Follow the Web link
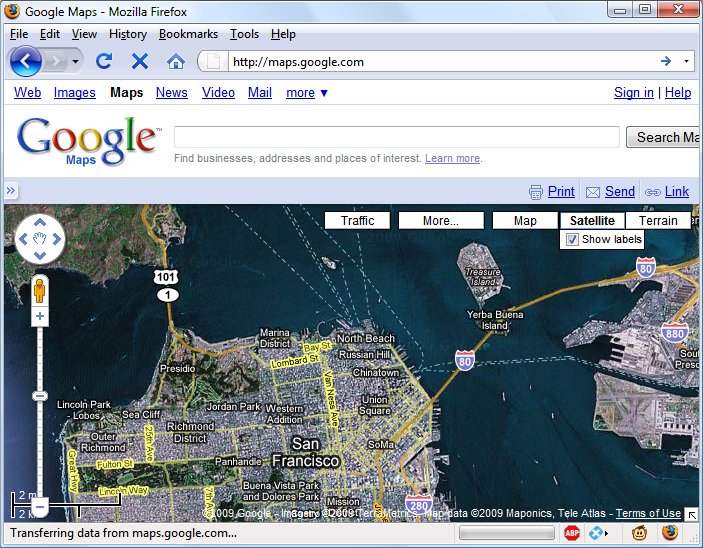Viewport: 703px width, 548px height. pyautogui.click(x=27, y=92)
